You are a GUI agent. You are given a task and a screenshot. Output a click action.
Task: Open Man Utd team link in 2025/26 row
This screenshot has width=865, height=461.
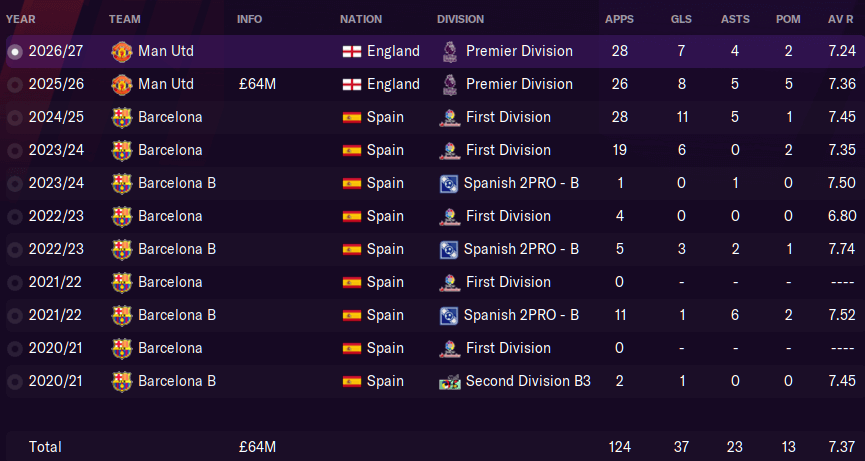tap(166, 84)
